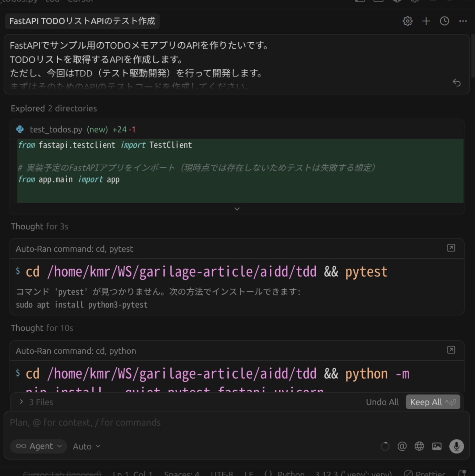Open the Agent mode dropdown

click(38, 446)
